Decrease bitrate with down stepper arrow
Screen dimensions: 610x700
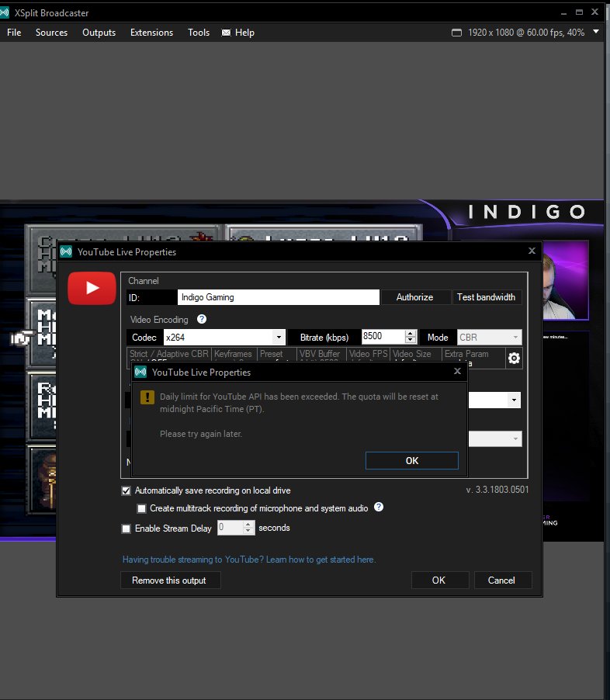[411, 340]
